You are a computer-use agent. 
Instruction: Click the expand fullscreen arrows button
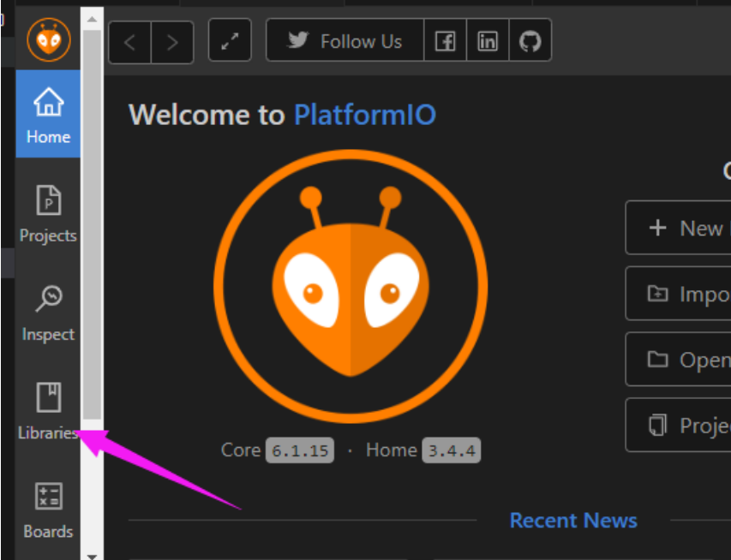230,40
